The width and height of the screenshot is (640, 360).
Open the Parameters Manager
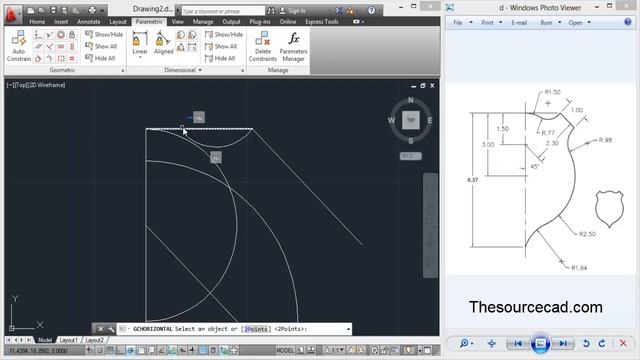point(293,47)
